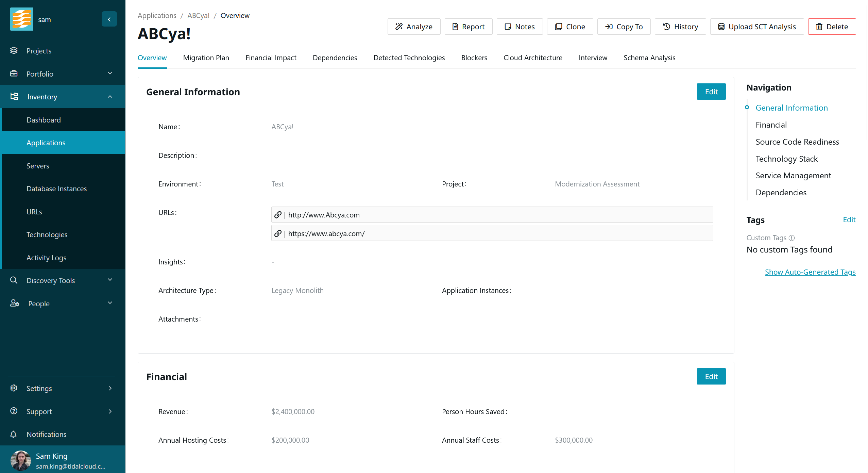Click the Report button
This screenshot has height=473, width=868.
click(x=469, y=27)
